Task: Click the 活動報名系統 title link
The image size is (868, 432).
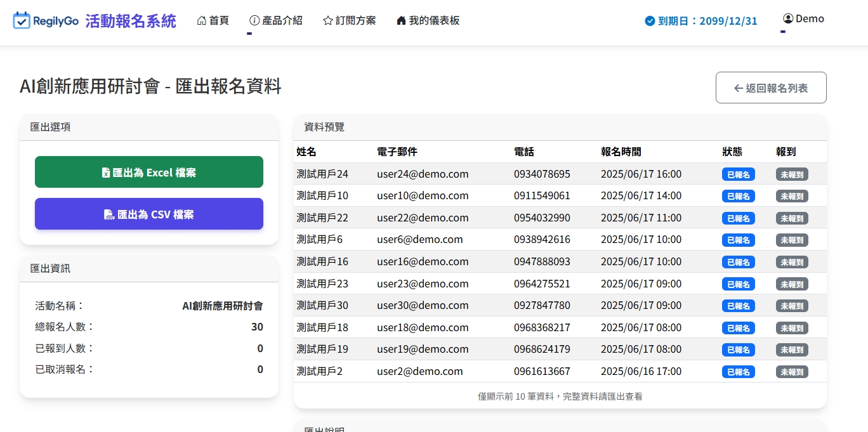Action: click(x=131, y=21)
